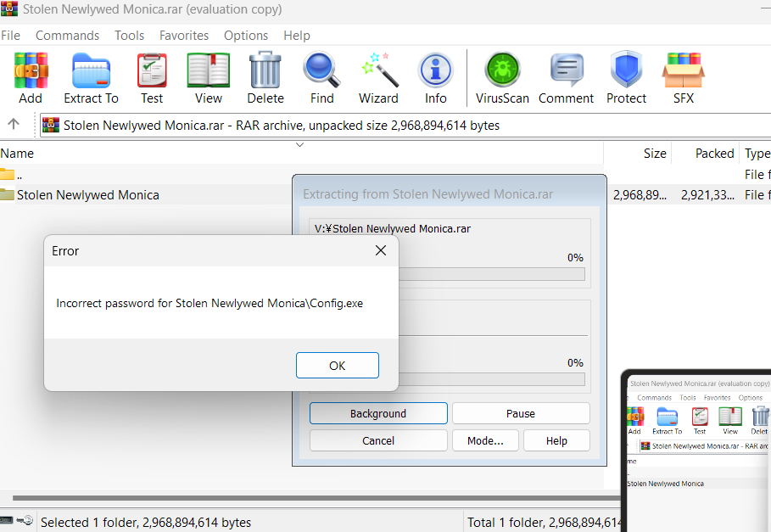Run VirusScan on the archive
Viewport: 771px width, 532px height.
point(502,70)
